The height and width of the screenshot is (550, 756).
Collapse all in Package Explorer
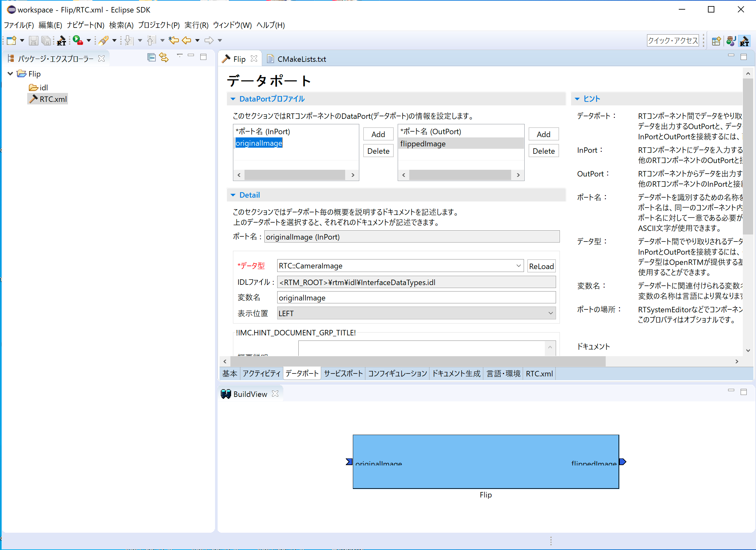coord(152,57)
